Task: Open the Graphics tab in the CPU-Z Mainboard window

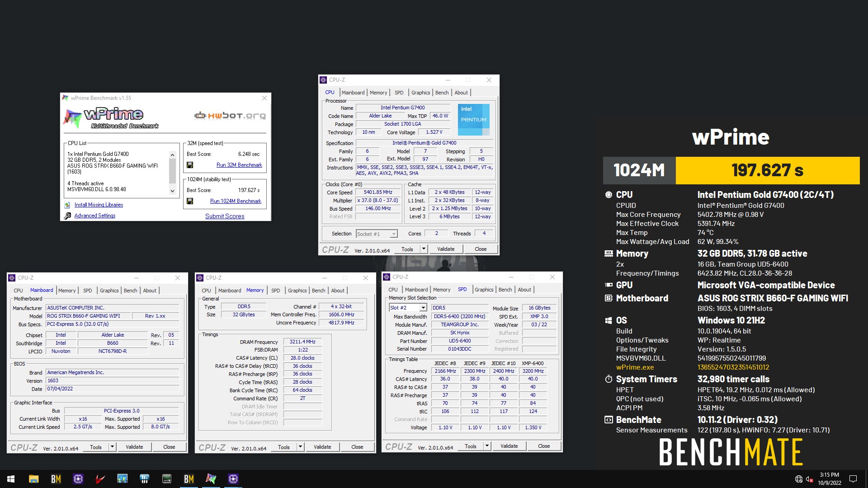Action: coord(109,291)
